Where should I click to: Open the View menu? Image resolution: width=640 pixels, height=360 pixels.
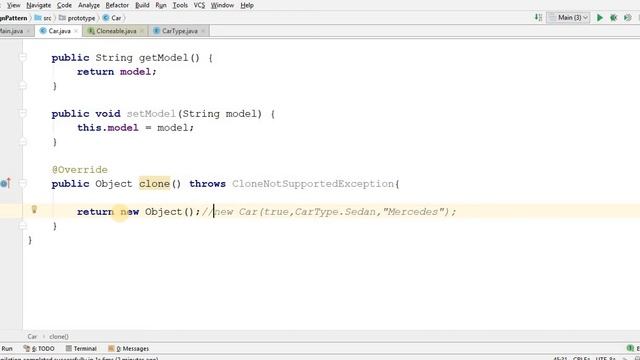[x=13, y=5]
